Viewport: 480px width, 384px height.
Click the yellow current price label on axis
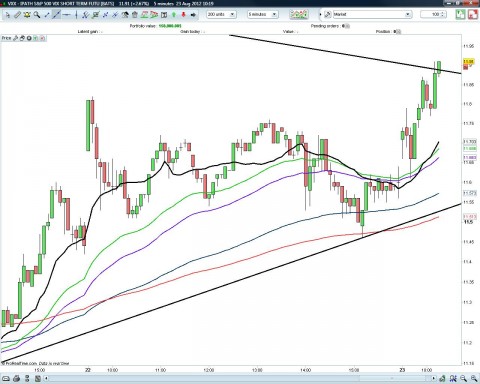(x=469, y=62)
